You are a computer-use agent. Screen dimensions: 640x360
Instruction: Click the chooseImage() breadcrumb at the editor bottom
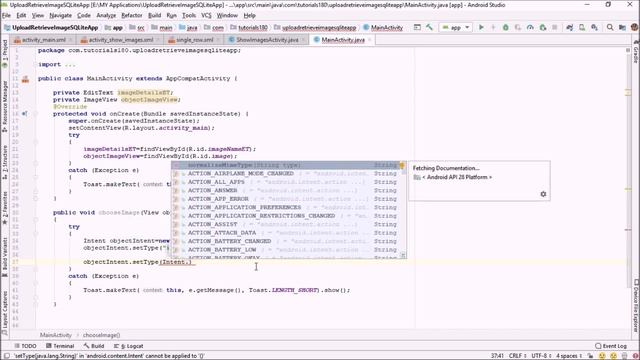click(101, 335)
